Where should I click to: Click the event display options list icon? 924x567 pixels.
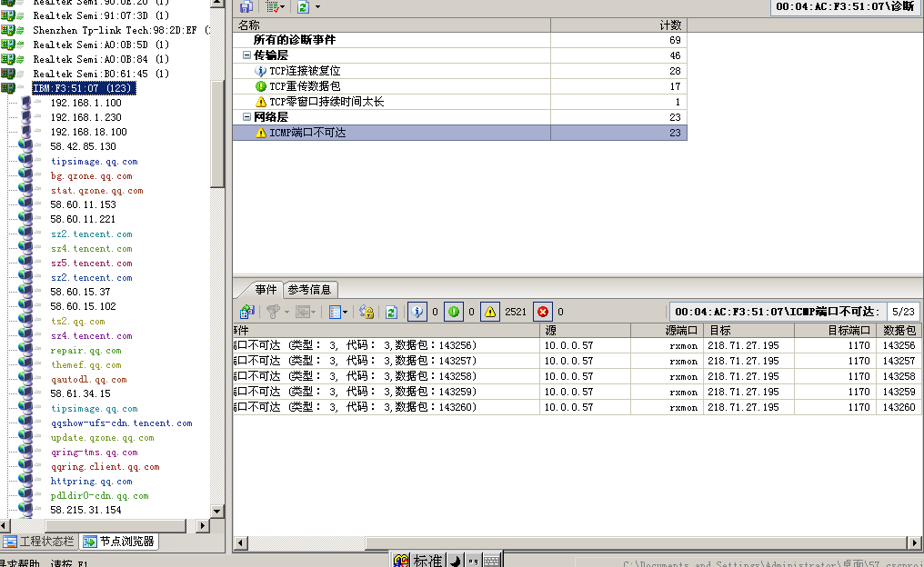point(335,312)
